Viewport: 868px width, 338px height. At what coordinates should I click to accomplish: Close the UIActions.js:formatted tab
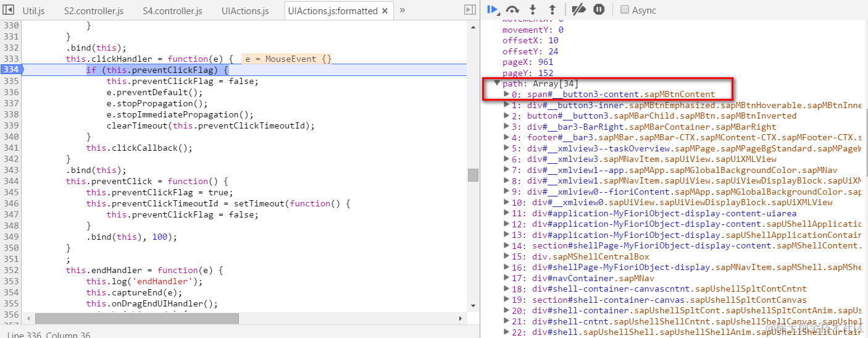click(x=385, y=11)
